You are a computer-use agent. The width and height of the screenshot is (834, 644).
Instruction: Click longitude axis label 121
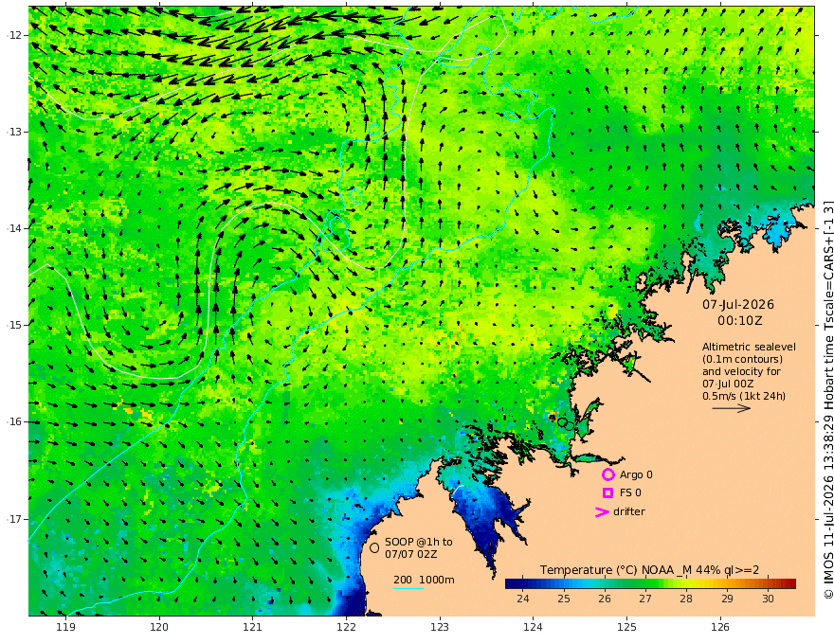[x=253, y=627]
